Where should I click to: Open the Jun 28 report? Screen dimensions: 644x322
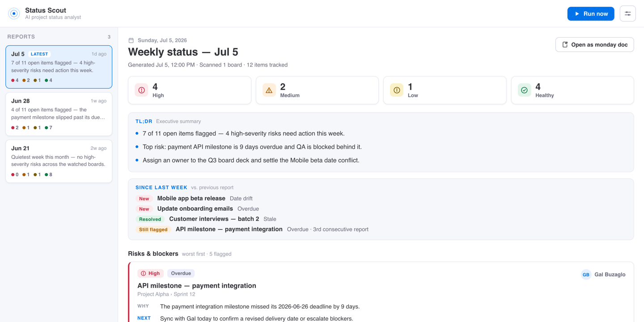(x=59, y=114)
